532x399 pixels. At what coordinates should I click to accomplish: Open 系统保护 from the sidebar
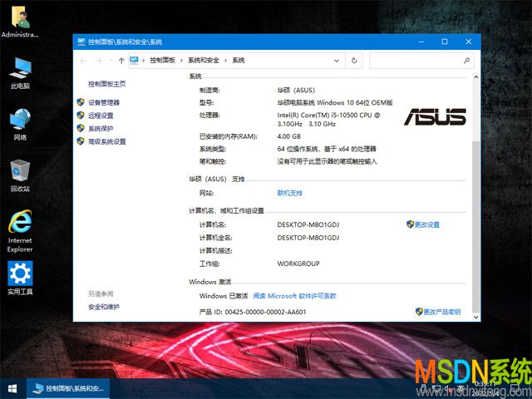coord(101,128)
